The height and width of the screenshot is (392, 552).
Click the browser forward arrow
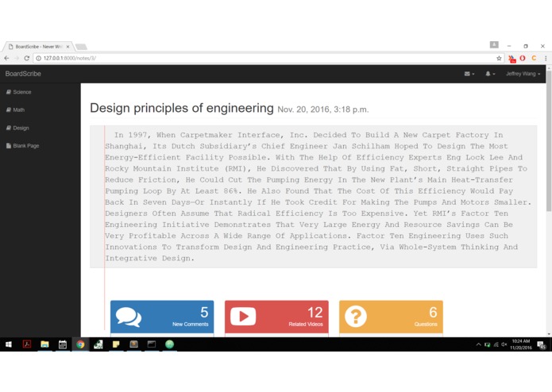[16, 58]
